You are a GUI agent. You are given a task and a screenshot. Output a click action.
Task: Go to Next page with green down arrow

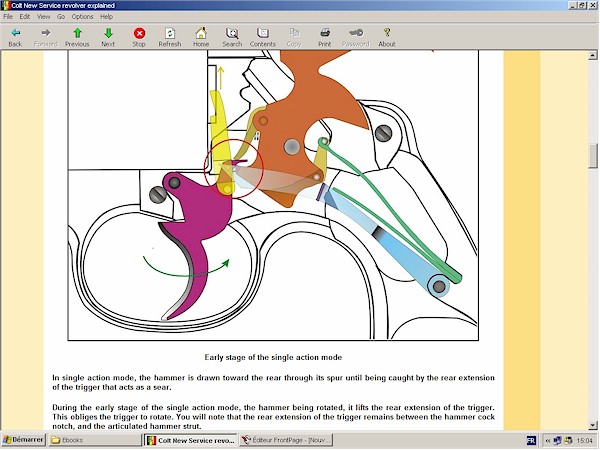click(108, 33)
